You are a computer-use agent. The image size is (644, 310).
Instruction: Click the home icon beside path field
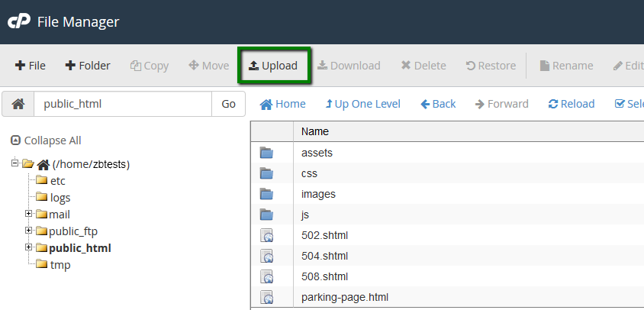coord(18,104)
